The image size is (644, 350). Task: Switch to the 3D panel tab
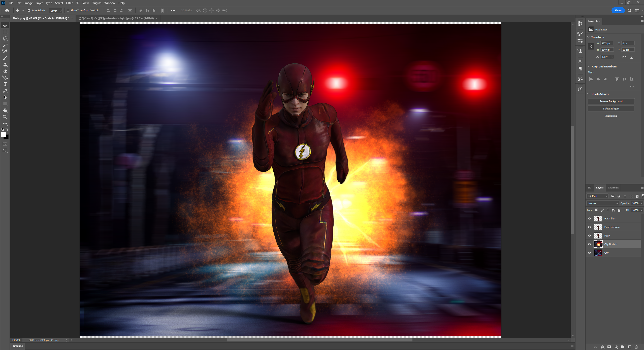589,188
